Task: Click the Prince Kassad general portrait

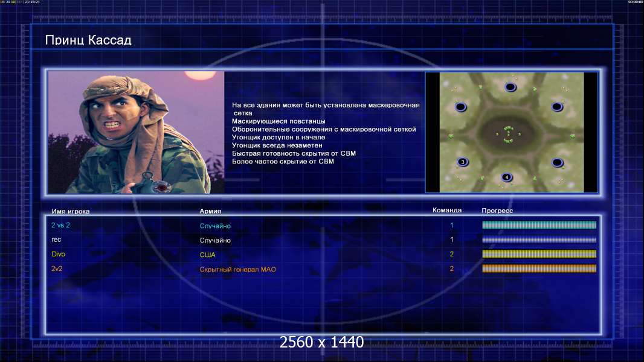Action: coord(137,132)
